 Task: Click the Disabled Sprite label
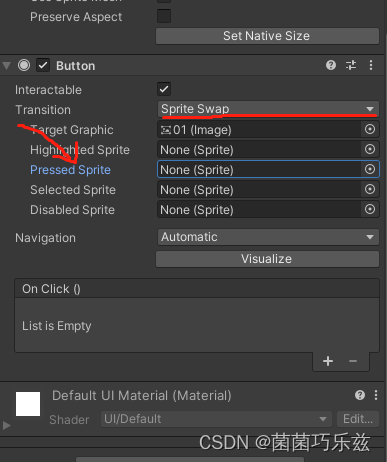(72, 210)
